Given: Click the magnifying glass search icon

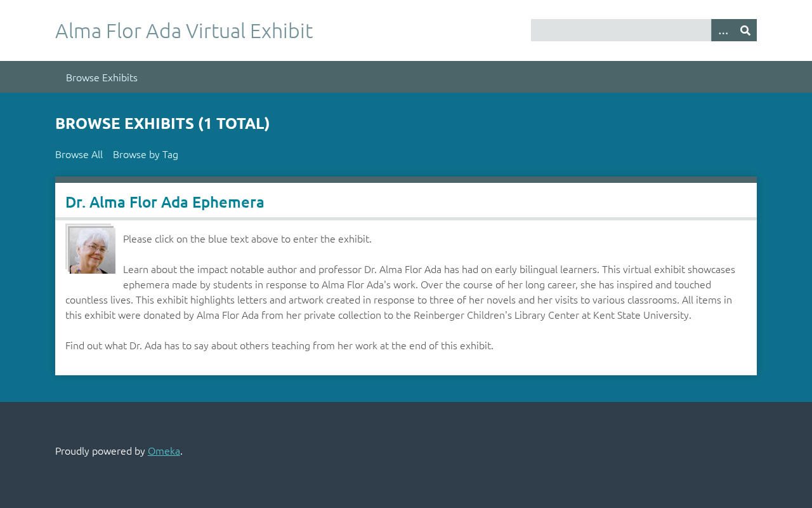Looking at the screenshot, I should click(745, 30).
